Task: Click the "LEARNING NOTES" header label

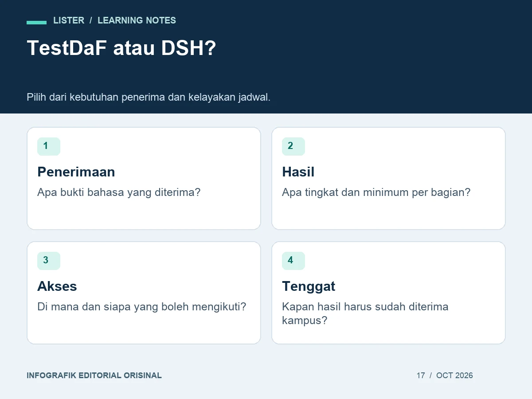Action: coord(137,20)
